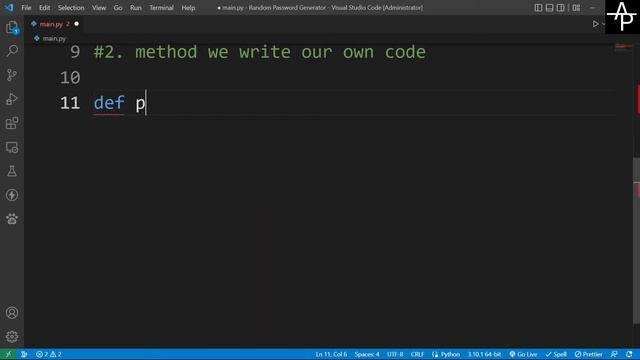
Task: Open Remote Explorer view
Action: [12, 147]
